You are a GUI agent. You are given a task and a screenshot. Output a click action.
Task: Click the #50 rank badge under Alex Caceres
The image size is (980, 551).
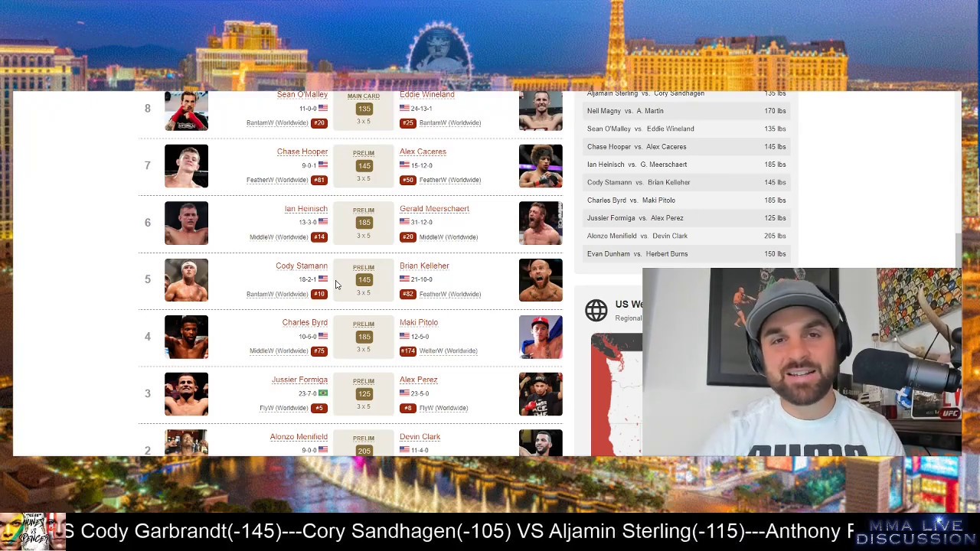[x=407, y=180]
